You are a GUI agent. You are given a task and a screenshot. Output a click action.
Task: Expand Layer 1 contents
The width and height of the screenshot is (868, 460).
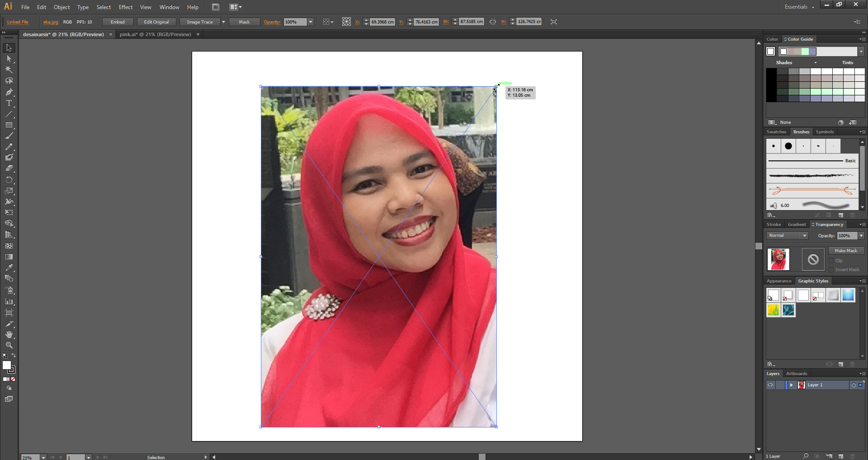791,385
